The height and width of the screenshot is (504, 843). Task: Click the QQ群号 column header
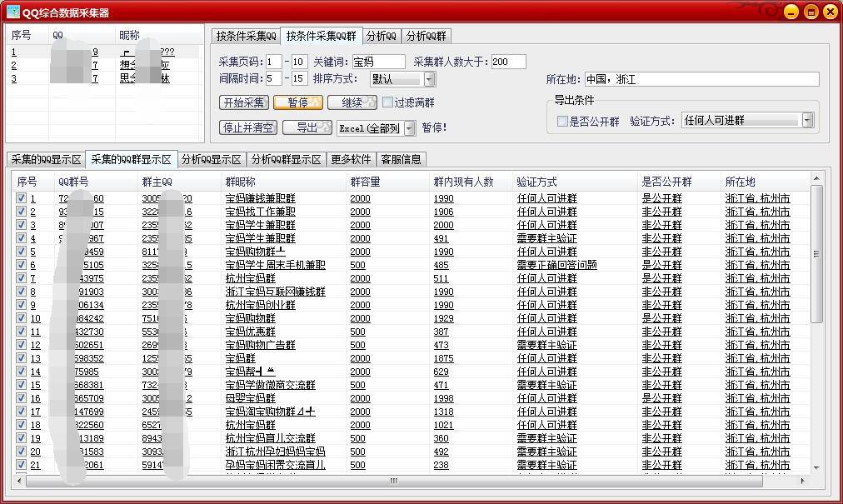(x=96, y=182)
